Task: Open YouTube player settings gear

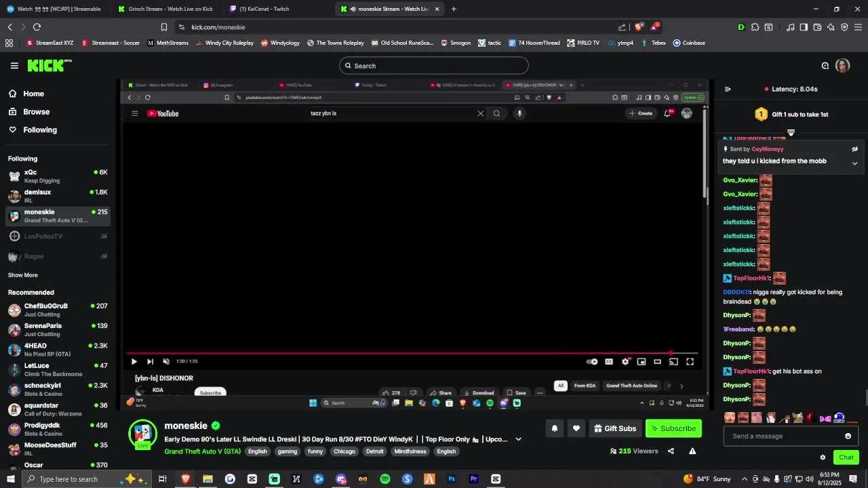Action: pos(625,362)
